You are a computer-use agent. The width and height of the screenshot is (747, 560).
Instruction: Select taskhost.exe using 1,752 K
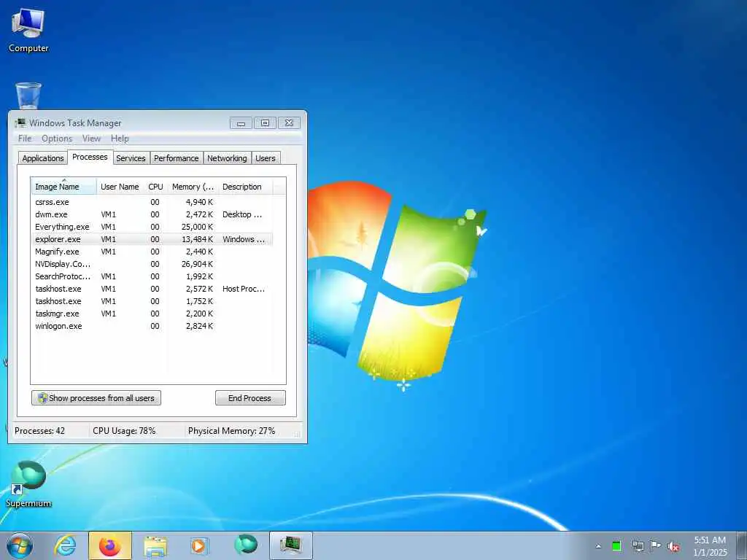click(x=152, y=301)
